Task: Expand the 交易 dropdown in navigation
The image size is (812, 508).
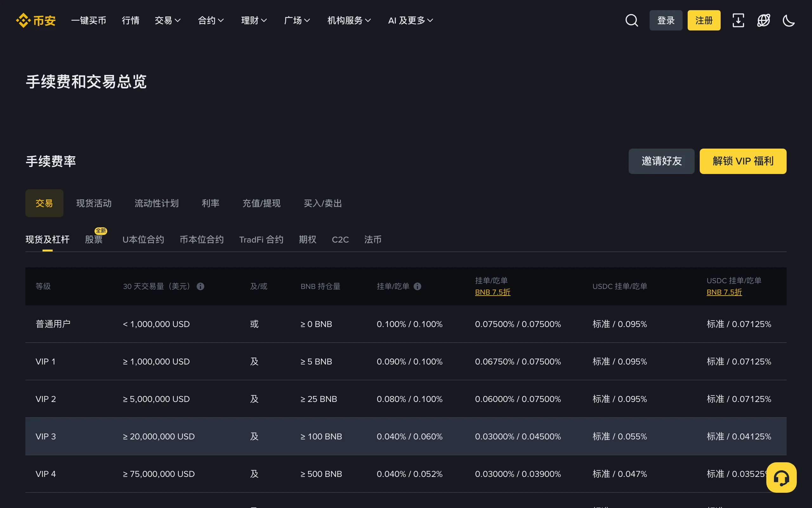Action: pos(168,21)
